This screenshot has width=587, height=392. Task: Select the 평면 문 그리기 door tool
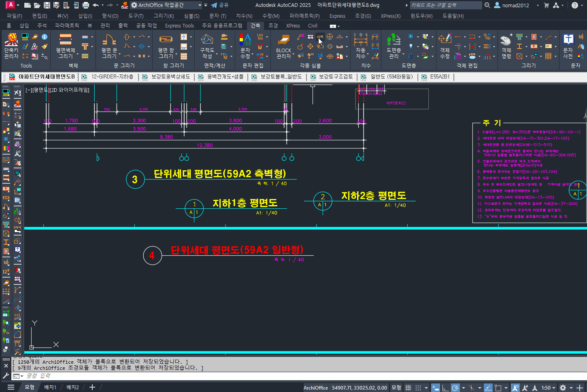(x=109, y=40)
